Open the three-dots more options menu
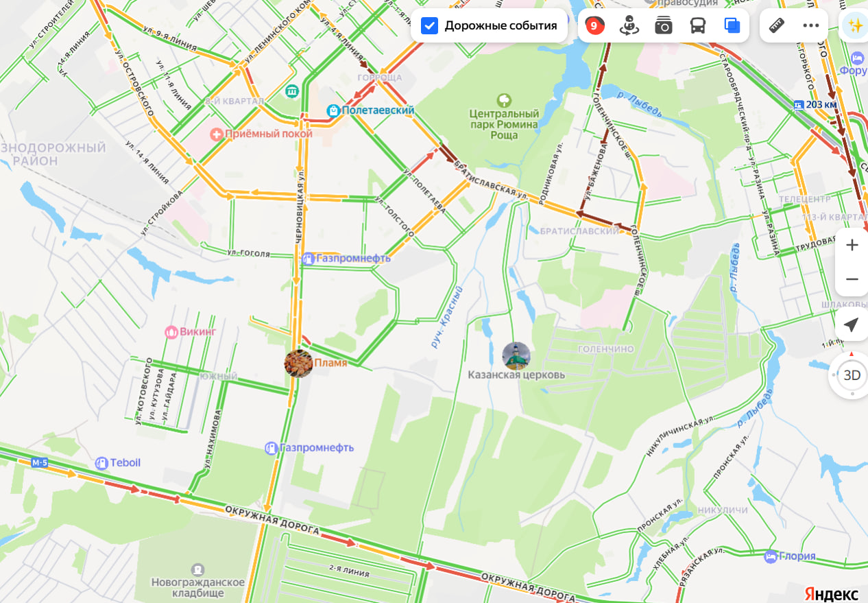868x603 pixels. pos(810,26)
